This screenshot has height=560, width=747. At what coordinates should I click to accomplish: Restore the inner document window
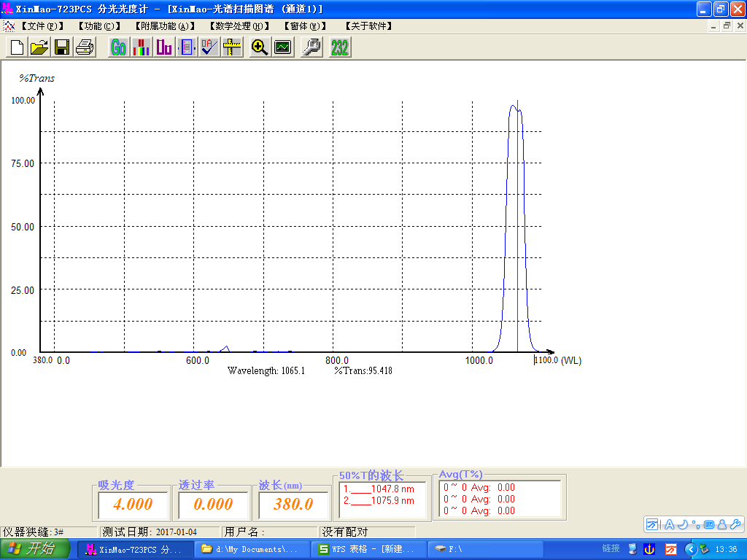point(727,26)
